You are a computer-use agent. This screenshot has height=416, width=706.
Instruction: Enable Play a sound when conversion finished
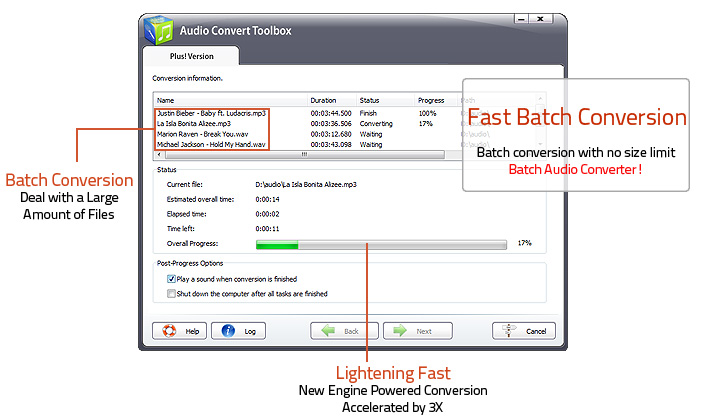pyautogui.click(x=171, y=279)
